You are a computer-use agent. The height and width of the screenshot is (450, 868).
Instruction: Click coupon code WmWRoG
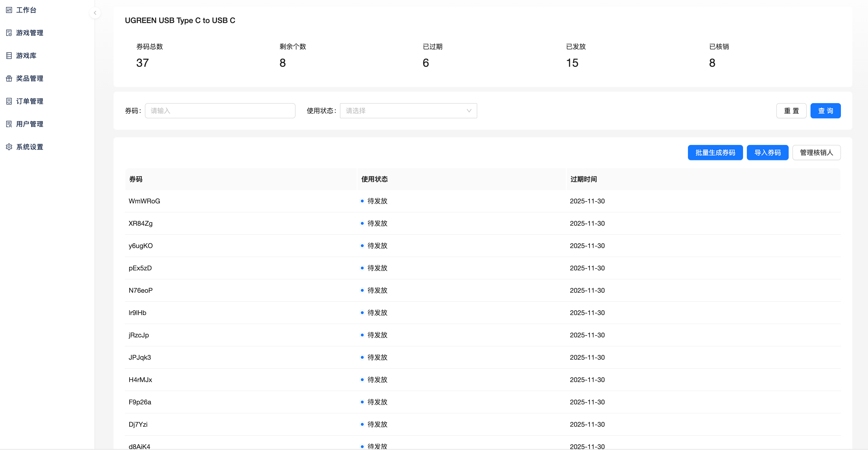144,201
